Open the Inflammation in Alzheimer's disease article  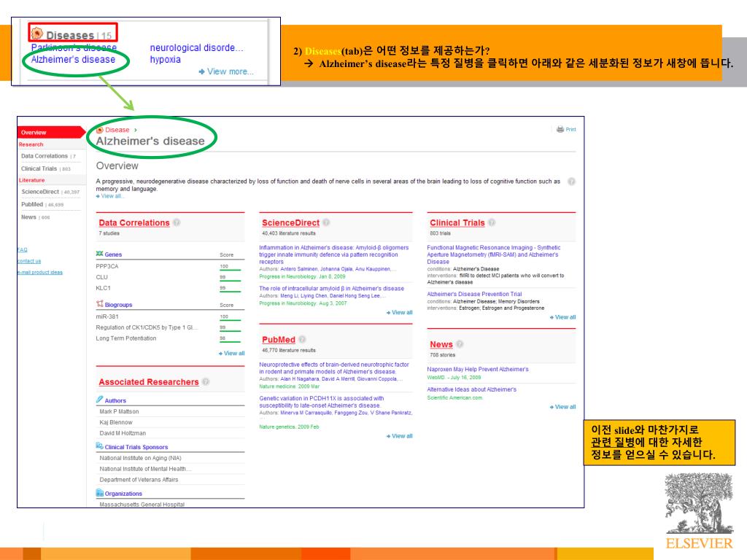tap(334, 254)
